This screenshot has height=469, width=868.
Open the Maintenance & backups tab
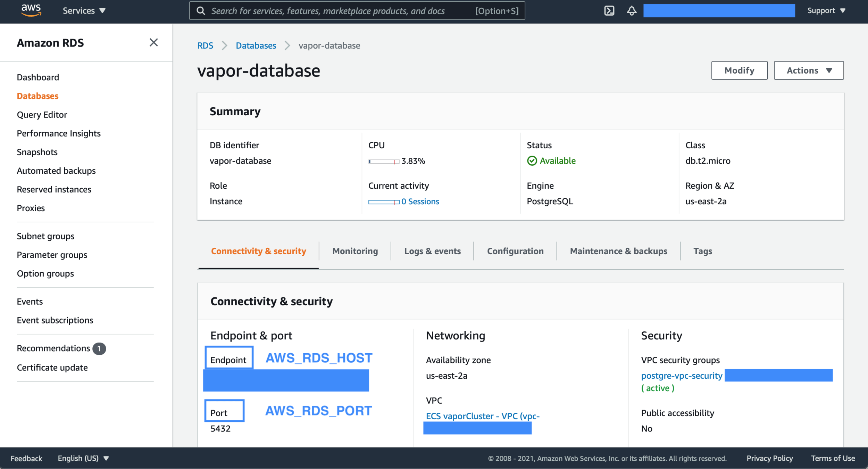click(x=618, y=251)
